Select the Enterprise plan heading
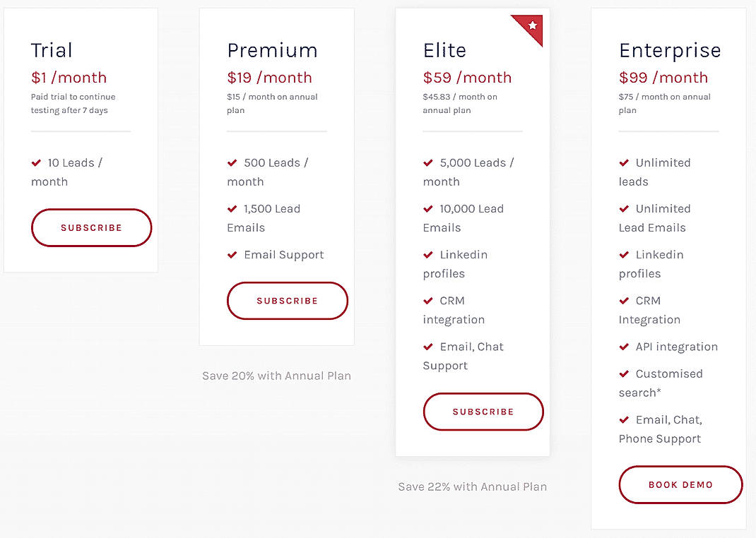This screenshot has width=756, height=538. (x=670, y=50)
